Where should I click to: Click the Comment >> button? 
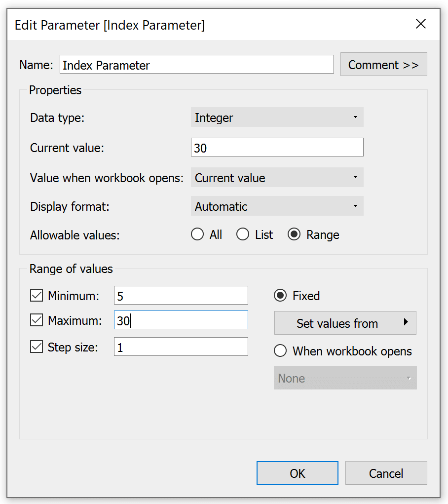click(384, 64)
